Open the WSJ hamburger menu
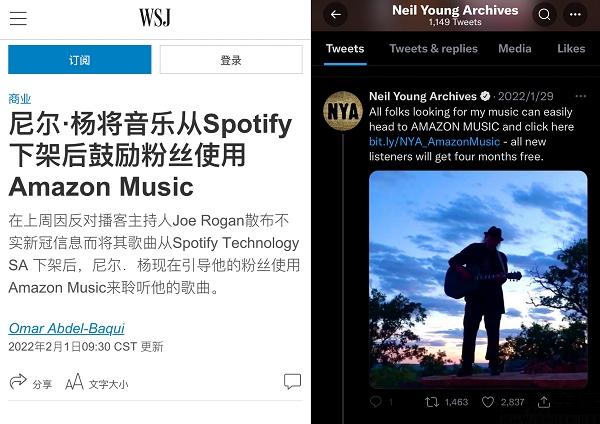The width and height of the screenshot is (600, 424). click(x=18, y=18)
